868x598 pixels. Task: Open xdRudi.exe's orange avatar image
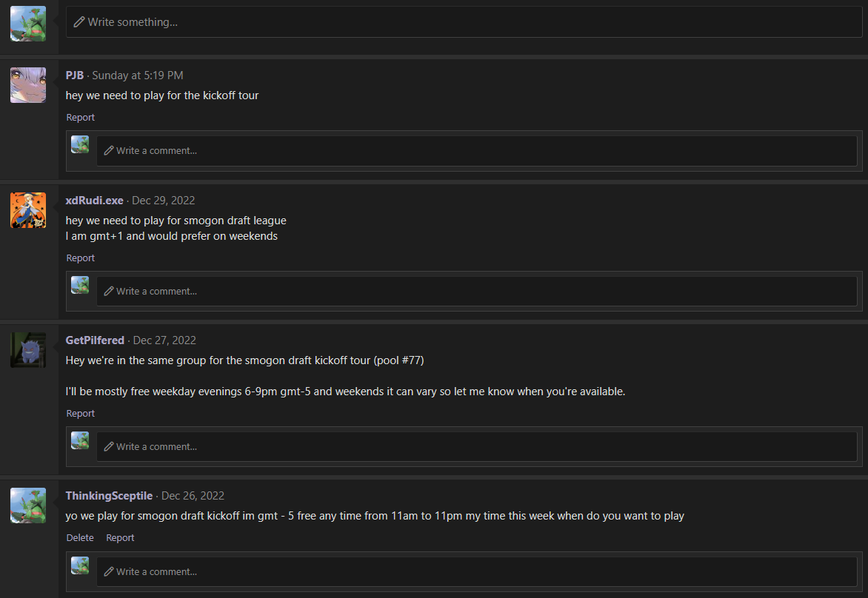pos(28,210)
